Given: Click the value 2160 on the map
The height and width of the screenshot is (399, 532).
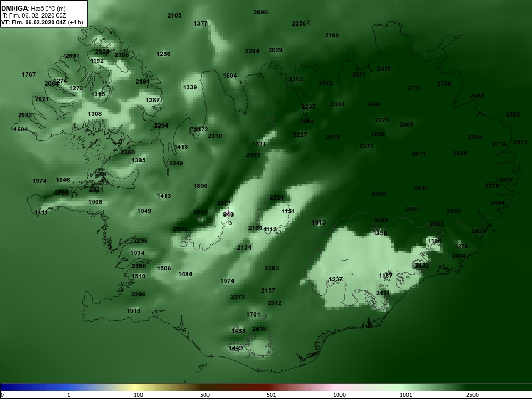Looking at the screenshot, I should pyautogui.click(x=255, y=228).
